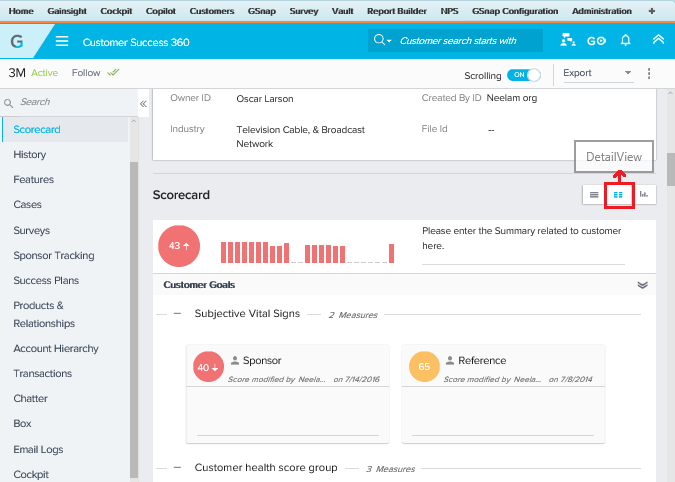Open the Gainsight tab

(x=67, y=11)
